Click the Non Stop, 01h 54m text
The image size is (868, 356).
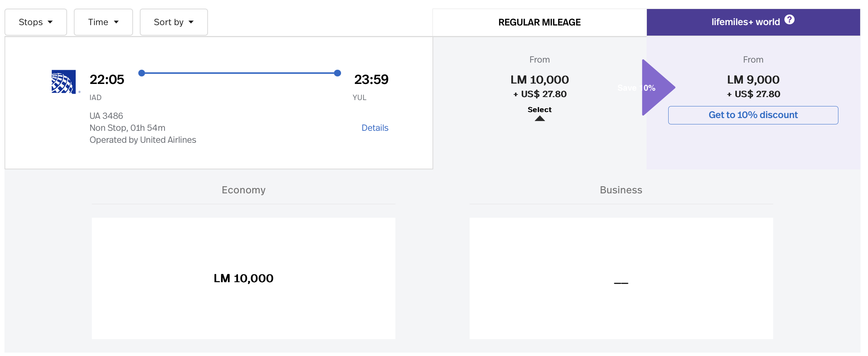[x=127, y=128]
